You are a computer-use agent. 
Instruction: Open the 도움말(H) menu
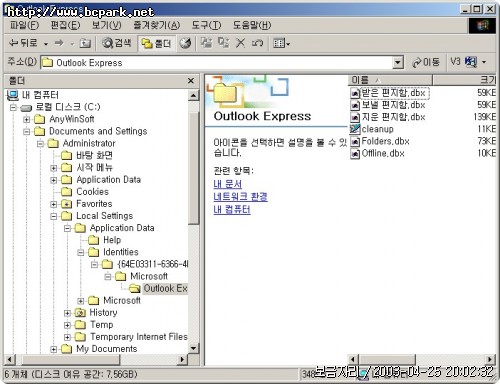(x=252, y=25)
